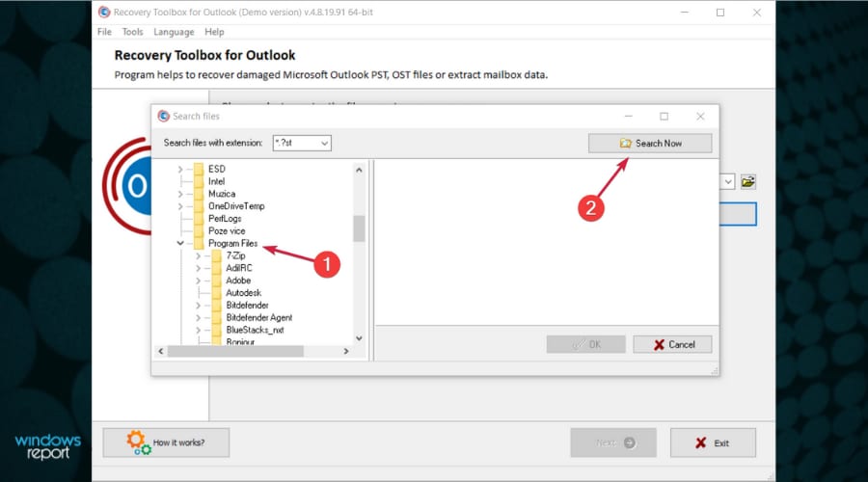Screen dimensions: 868x482
Task: Maximize the Search files dialog
Action: click(x=664, y=117)
